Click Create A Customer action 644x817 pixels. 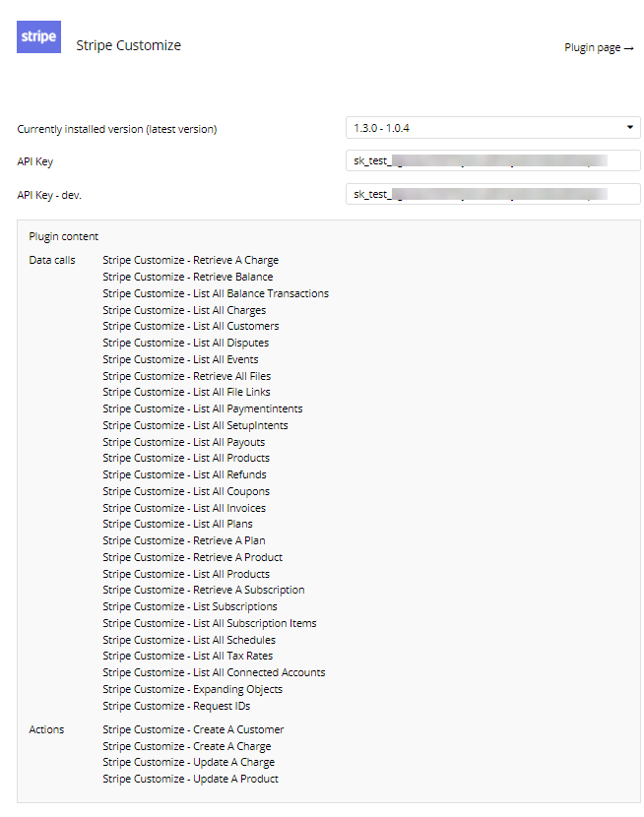(193, 729)
